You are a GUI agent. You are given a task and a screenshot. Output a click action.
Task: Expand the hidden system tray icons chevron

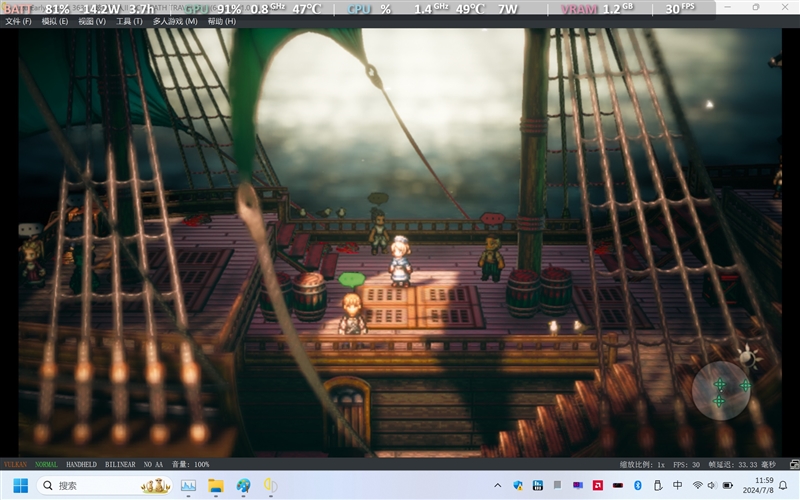point(497,486)
